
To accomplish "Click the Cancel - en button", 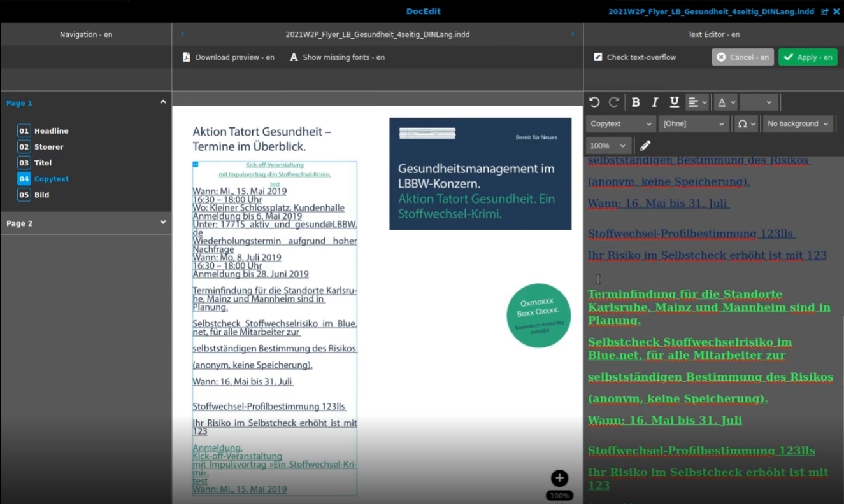I will 743,57.
